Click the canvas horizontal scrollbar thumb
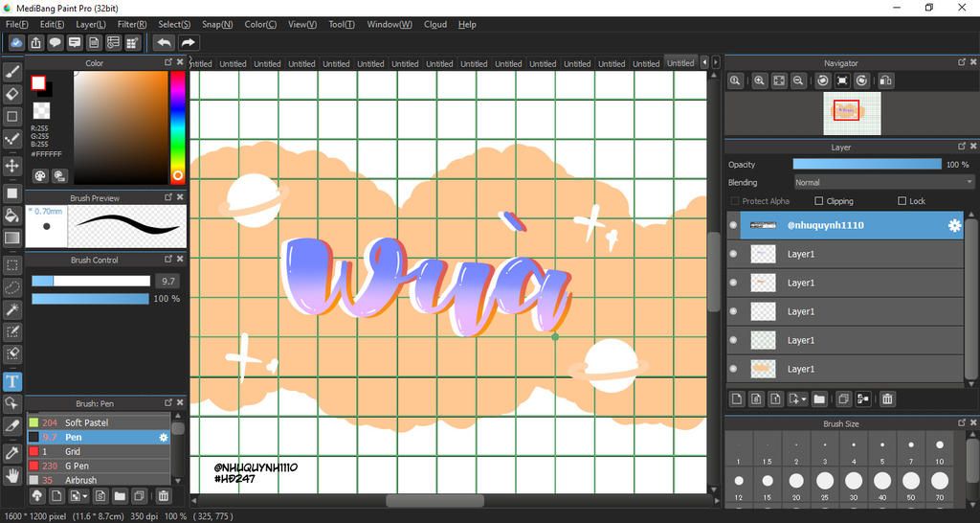Image resolution: width=980 pixels, height=523 pixels. tap(435, 500)
